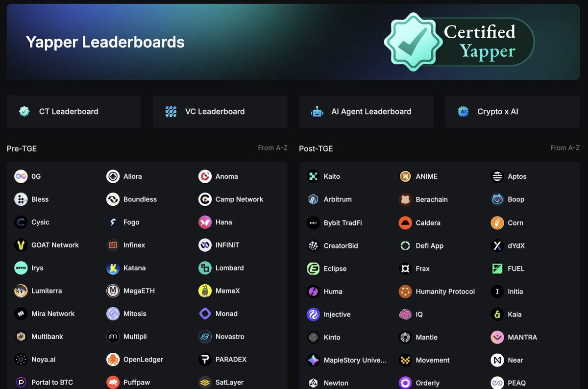Click the Anoma project icon
The width and height of the screenshot is (588, 389).
tap(205, 176)
